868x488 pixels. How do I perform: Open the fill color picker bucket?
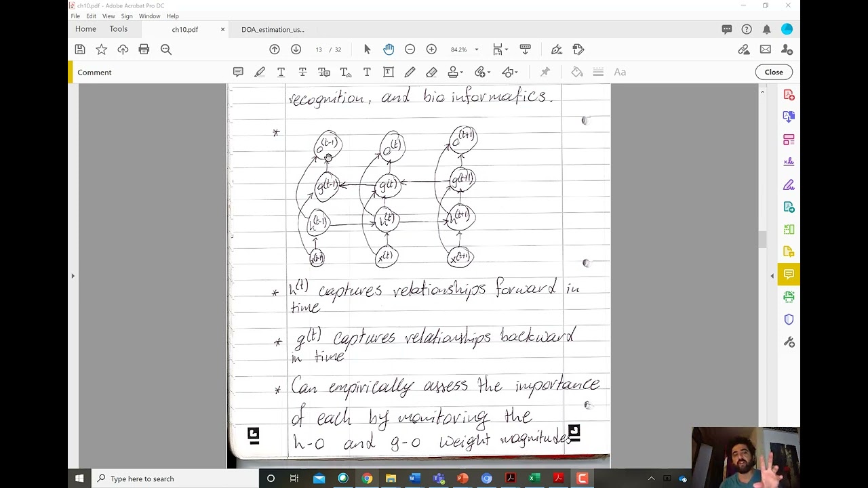coord(577,72)
